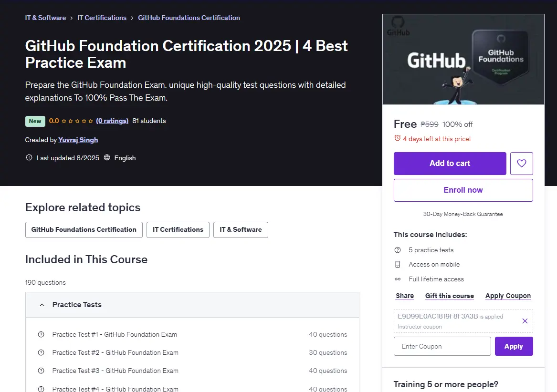Remove the applied coupon with X icon
557x392 pixels.
point(525,321)
